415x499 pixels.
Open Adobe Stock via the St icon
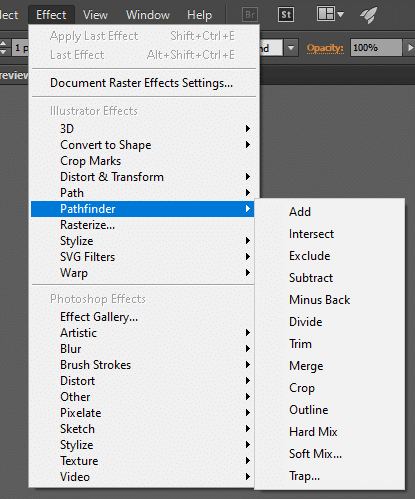pyautogui.click(x=286, y=15)
